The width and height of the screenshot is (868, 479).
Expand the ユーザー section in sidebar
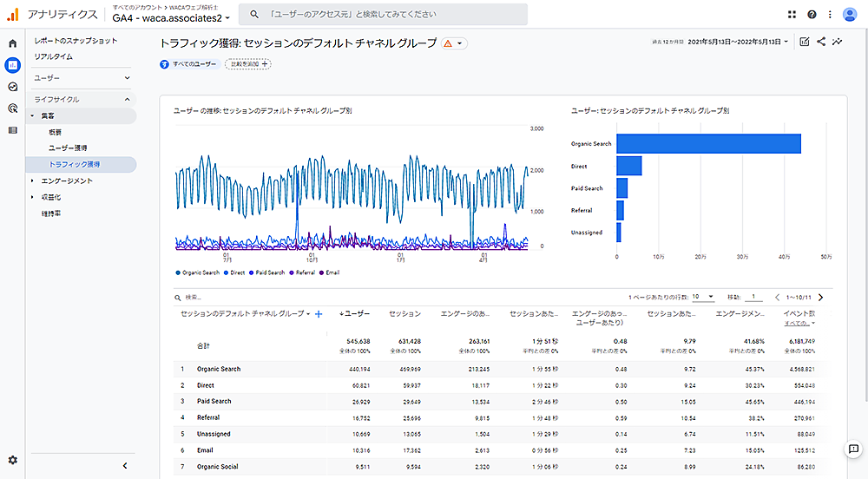pyautogui.click(x=127, y=78)
